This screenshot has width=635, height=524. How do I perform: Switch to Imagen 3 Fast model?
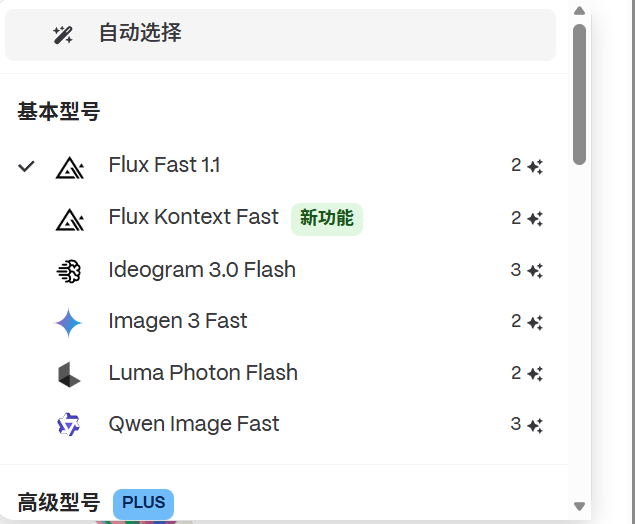pos(178,321)
